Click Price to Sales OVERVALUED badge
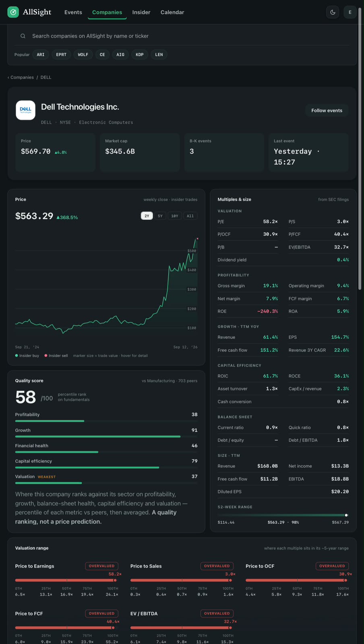Viewport: 364px width, 644px height. pyautogui.click(x=217, y=566)
